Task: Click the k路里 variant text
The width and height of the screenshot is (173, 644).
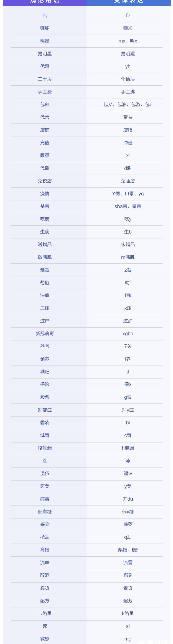Action: [128, 613]
